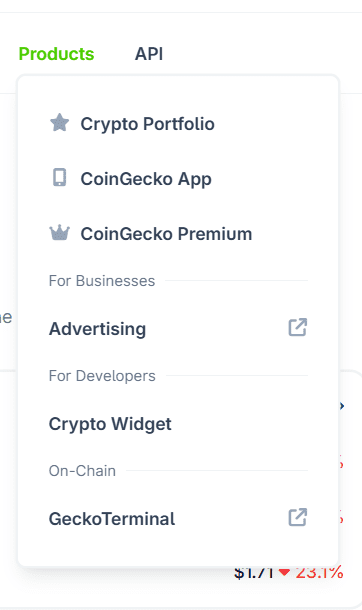Click the external link icon beside Advertising
This screenshot has width=362, height=610.
click(298, 327)
